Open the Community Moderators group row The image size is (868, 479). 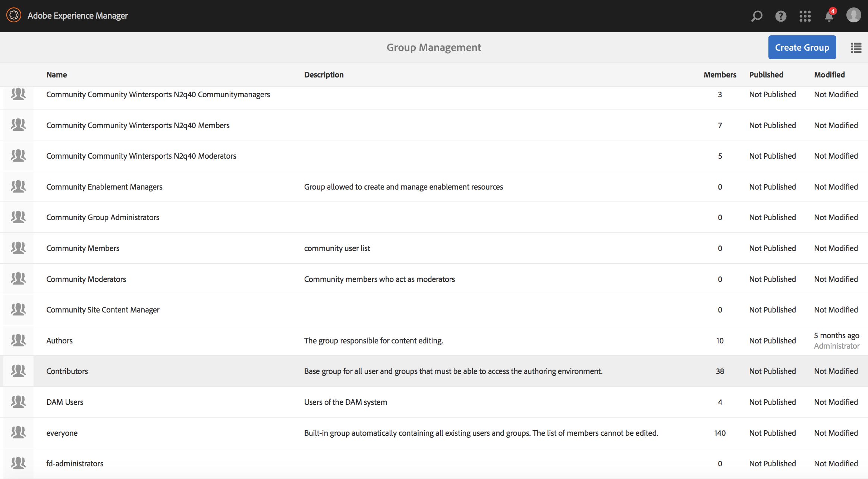click(x=86, y=279)
